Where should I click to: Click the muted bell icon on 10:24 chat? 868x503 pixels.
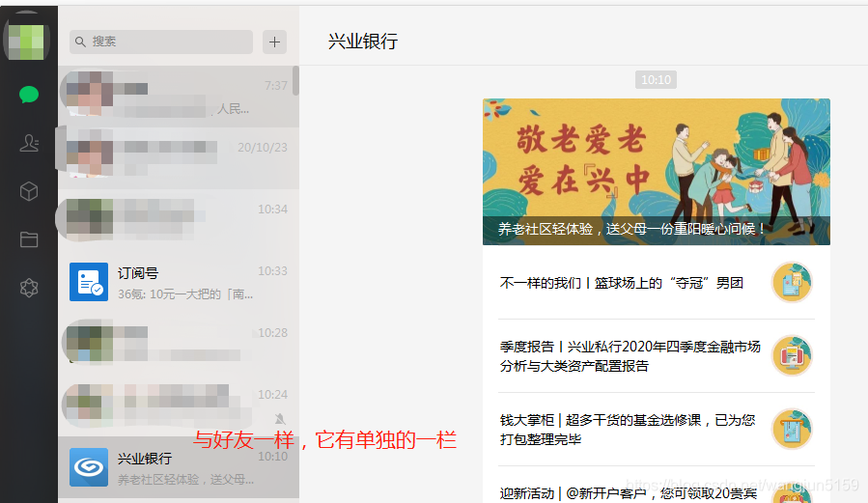(x=280, y=419)
